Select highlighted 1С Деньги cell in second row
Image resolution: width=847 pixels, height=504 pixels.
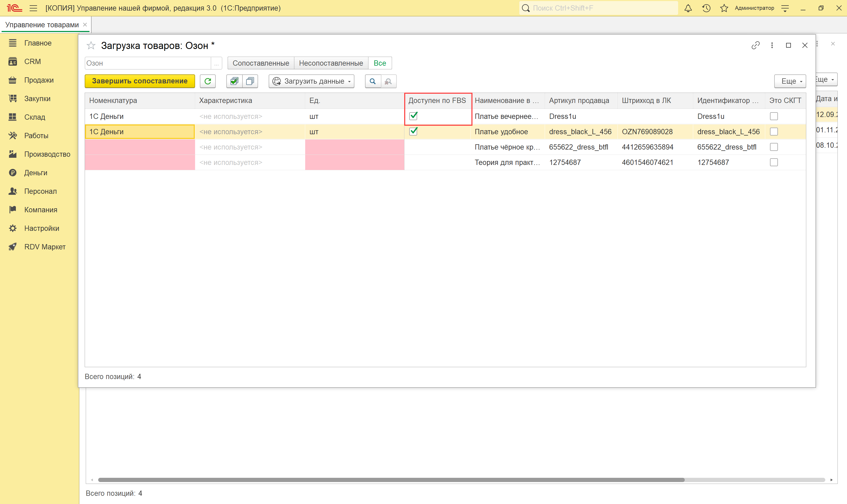(x=139, y=132)
